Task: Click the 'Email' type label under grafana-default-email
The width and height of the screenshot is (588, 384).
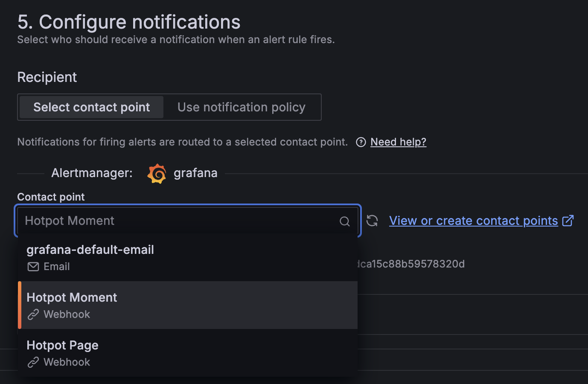Action: pos(57,267)
